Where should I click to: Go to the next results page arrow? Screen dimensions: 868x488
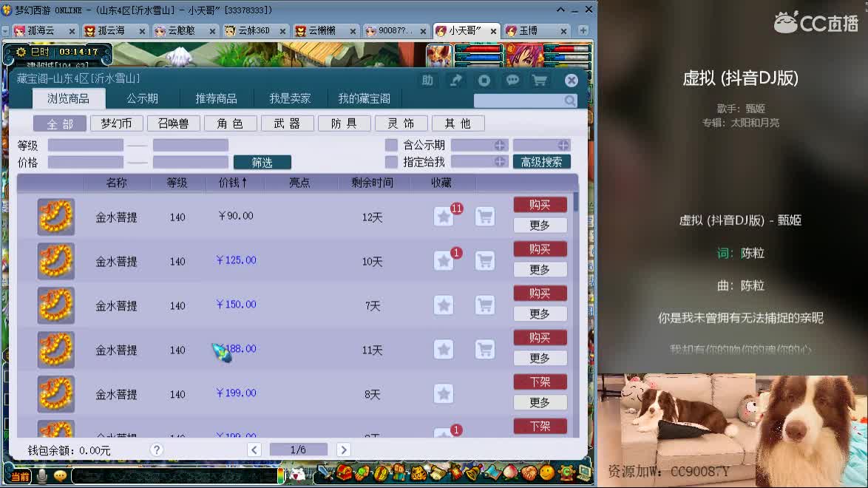[x=343, y=450]
